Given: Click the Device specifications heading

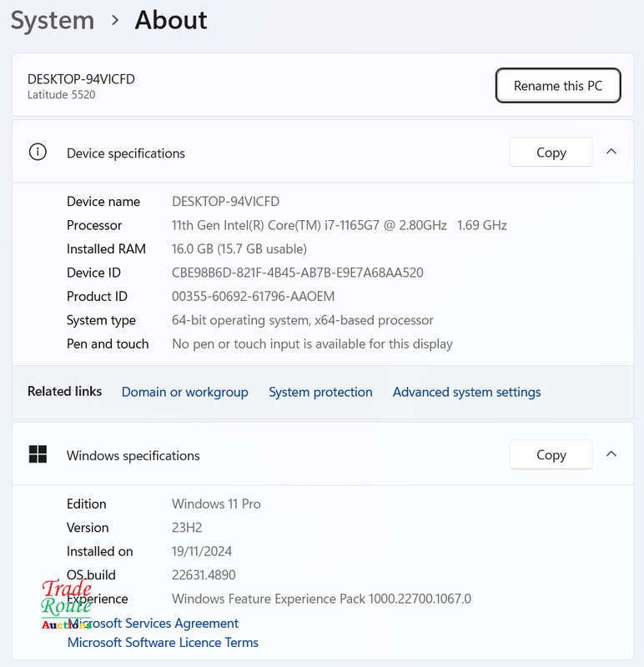Looking at the screenshot, I should [126, 153].
